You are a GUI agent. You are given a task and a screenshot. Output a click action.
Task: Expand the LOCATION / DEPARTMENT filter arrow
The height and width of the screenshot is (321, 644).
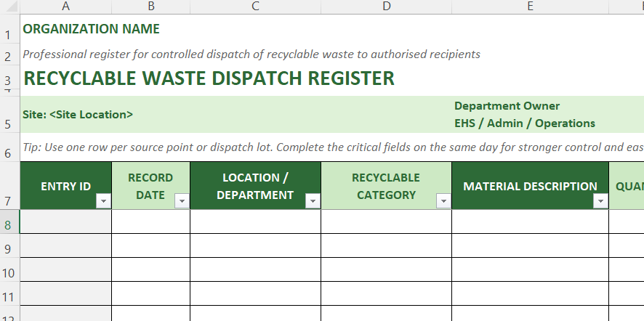pos(313,202)
